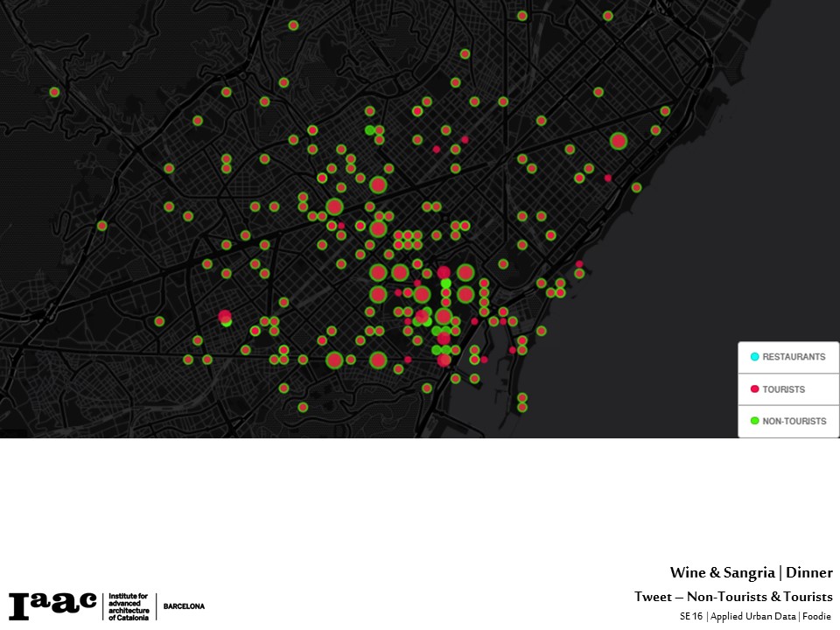Toggle the RESTAURANTS layer in the legend
The width and height of the screenshot is (840, 630).
[x=793, y=357]
